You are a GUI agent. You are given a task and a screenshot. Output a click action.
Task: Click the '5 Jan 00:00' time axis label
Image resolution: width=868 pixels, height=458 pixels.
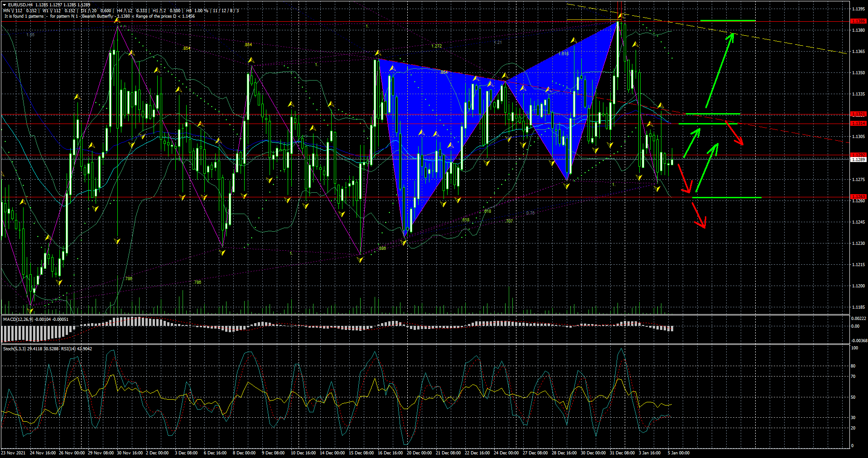click(679, 453)
